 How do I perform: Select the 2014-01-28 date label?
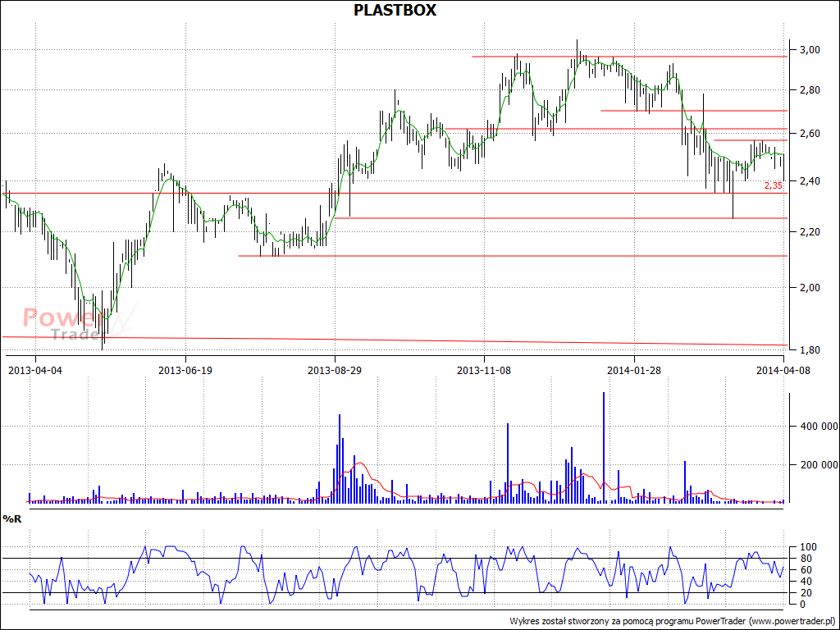coord(634,370)
